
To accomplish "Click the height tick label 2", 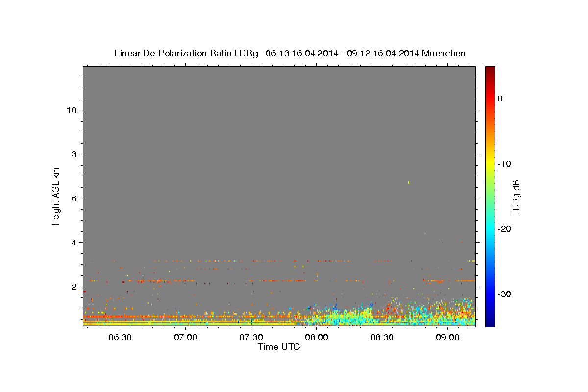I will pyautogui.click(x=74, y=286).
